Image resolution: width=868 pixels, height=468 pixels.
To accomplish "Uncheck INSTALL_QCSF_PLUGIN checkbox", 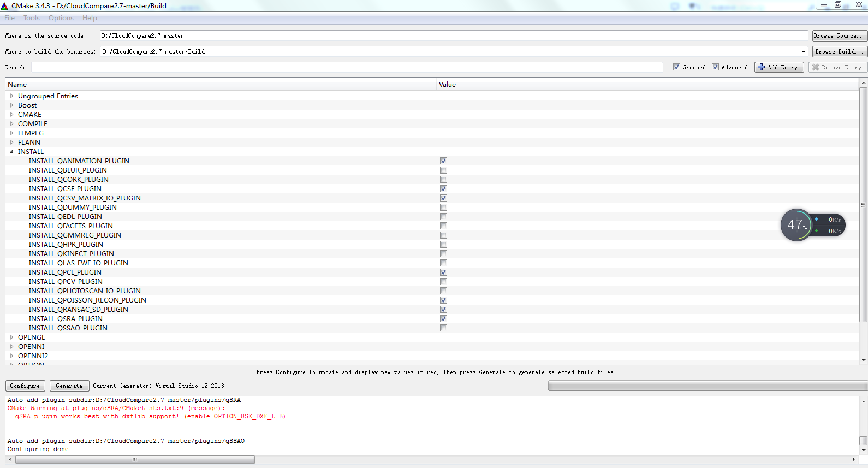I will click(x=443, y=189).
